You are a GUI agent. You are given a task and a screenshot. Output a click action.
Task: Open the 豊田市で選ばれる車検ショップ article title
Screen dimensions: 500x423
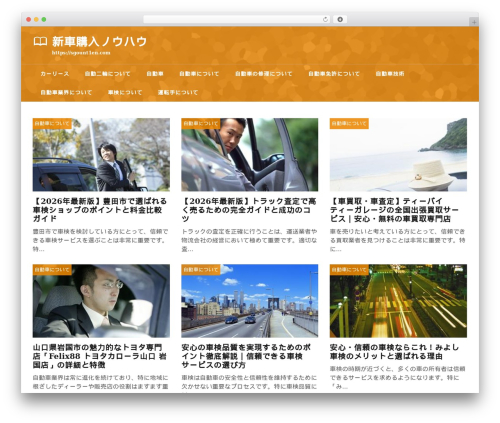100,210
